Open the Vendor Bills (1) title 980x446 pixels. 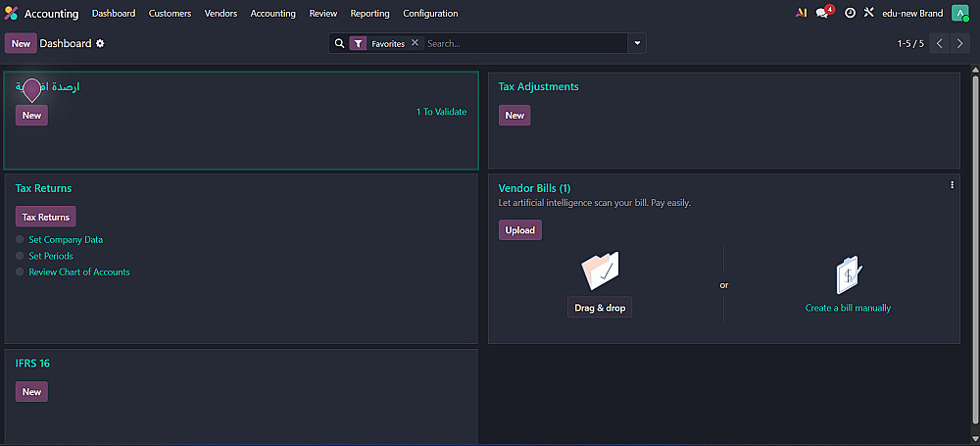534,188
